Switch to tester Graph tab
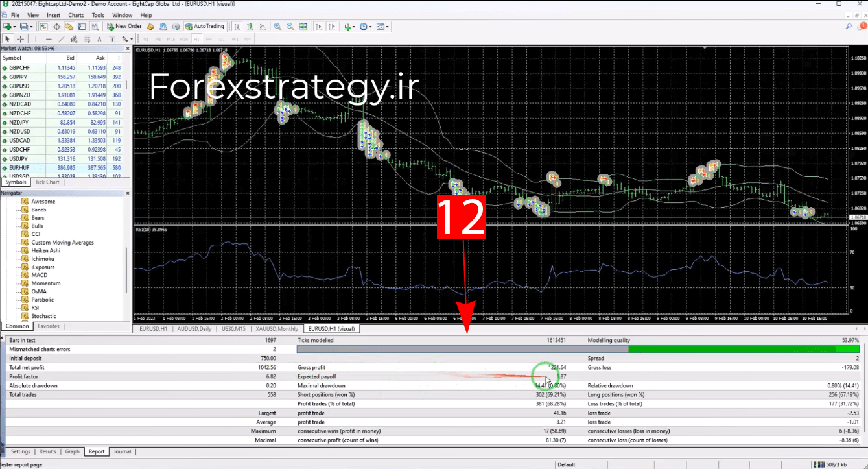This screenshot has width=868, height=469. [x=72, y=451]
